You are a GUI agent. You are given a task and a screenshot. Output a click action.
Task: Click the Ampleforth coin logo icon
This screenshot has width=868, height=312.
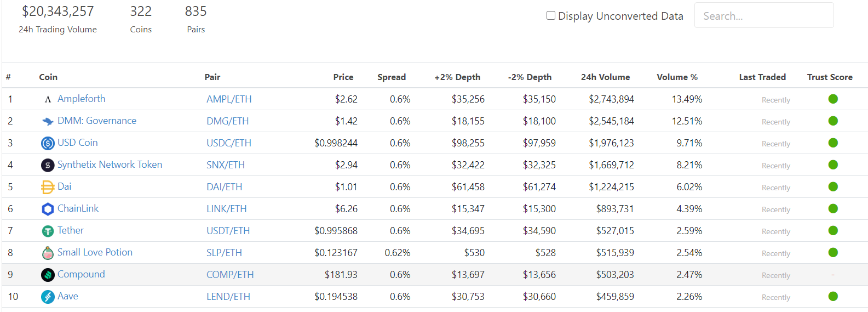click(48, 99)
